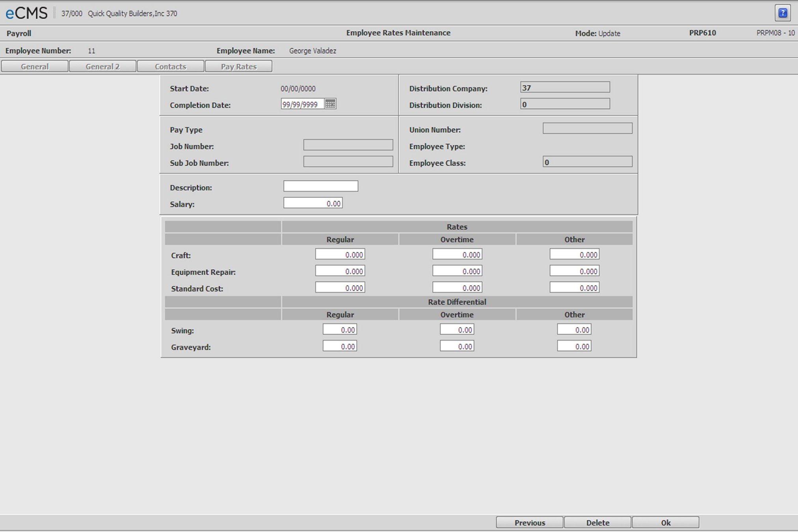Open the Contacts tab

tap(170, 66)
